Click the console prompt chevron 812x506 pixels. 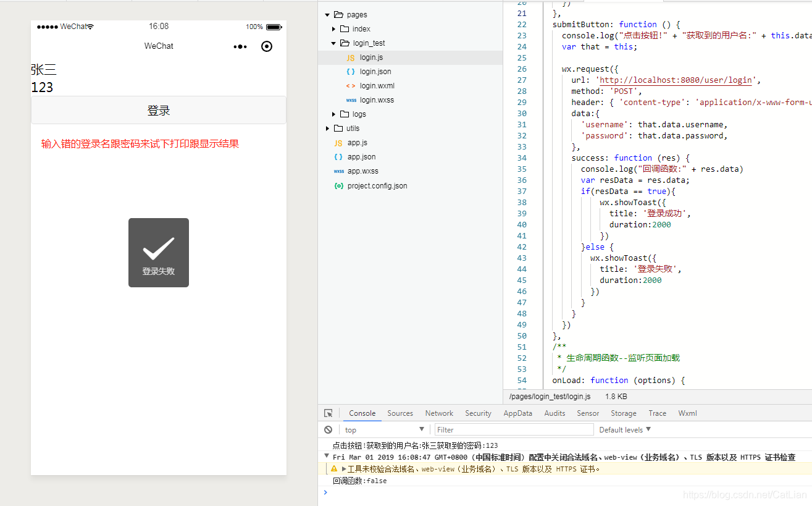point(326,492)
